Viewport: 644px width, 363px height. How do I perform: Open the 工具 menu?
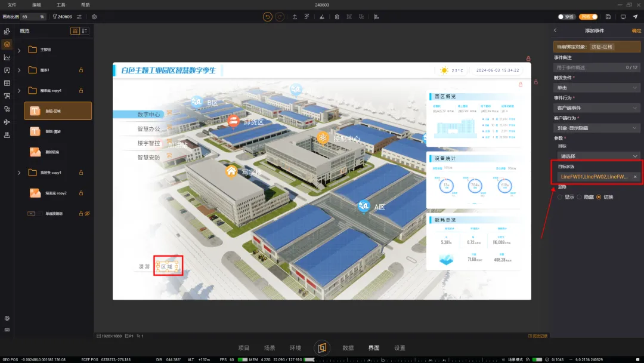pos(61,5)
